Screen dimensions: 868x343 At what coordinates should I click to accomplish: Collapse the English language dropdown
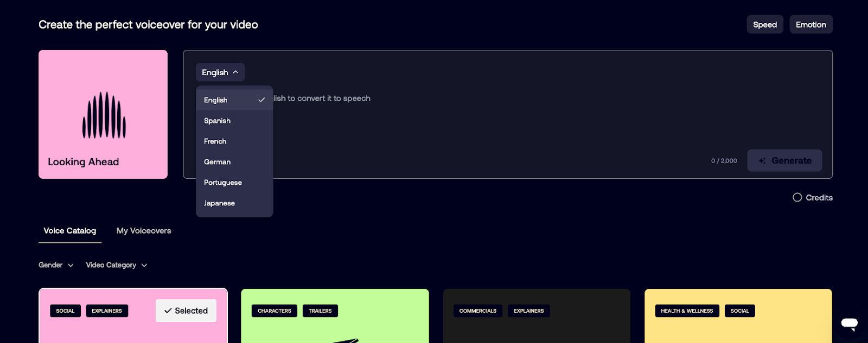(220, 72)
